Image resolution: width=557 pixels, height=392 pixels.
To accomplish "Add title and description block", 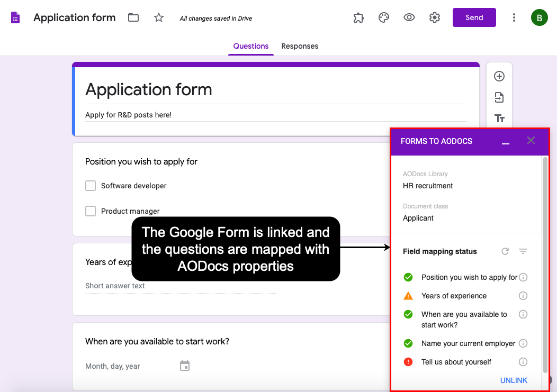I will 499,118.
